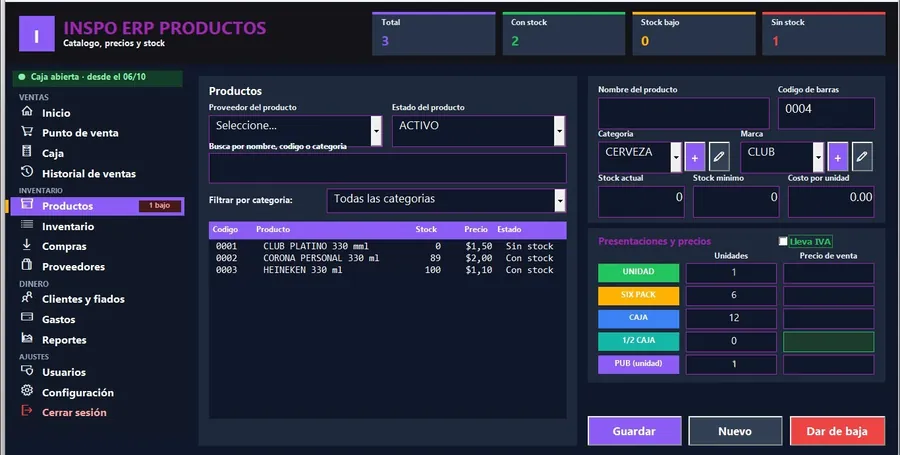Click the Usuarios icon in sidebar
This screenshot has width=900, height=455.
(27, 370)
